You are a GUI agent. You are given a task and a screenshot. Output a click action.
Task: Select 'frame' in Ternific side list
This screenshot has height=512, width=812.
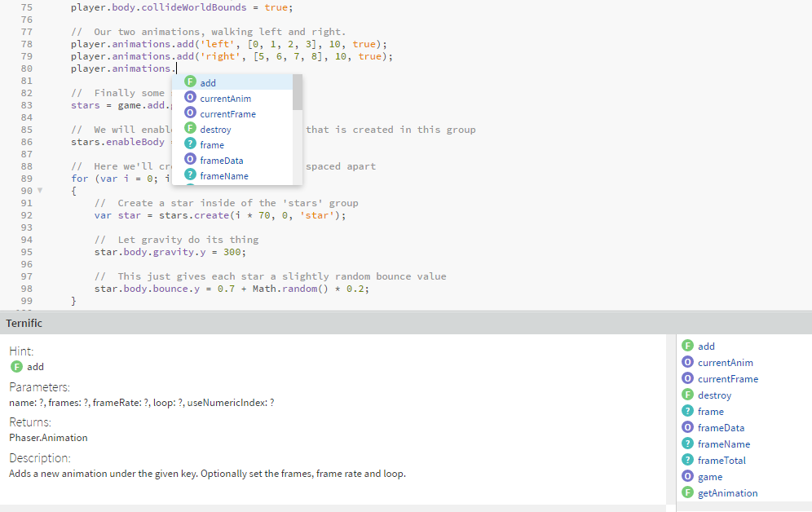(711, 412)
